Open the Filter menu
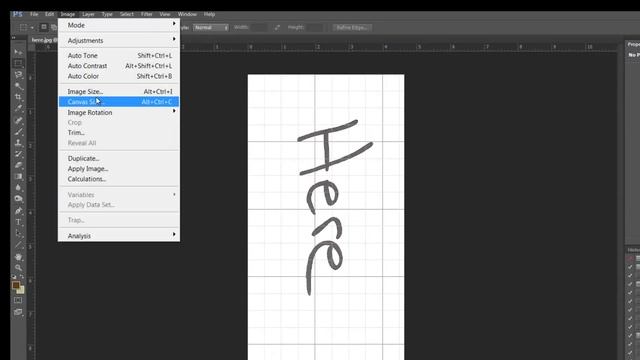This screenshot has width=640, height=360. click(147, 14)
